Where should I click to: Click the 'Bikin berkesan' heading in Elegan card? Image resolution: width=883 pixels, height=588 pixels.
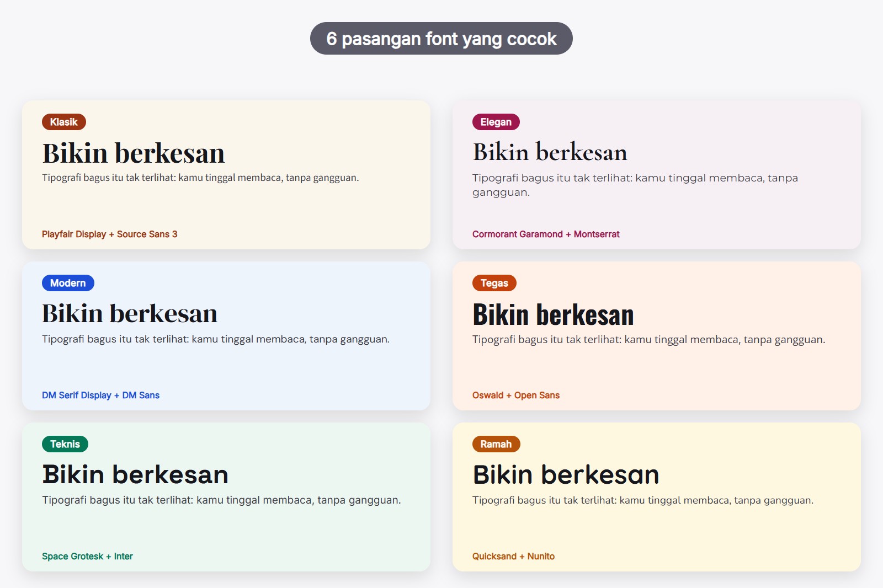click(550, 152)
